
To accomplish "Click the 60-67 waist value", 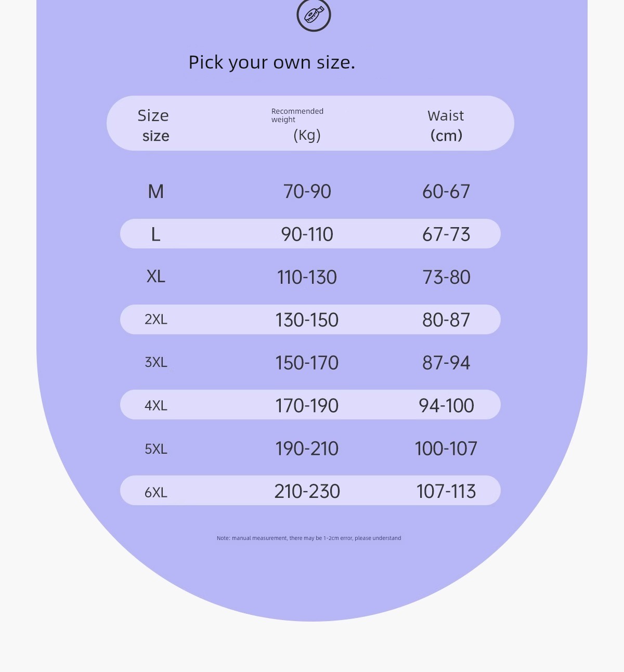I will pos(446,191).
